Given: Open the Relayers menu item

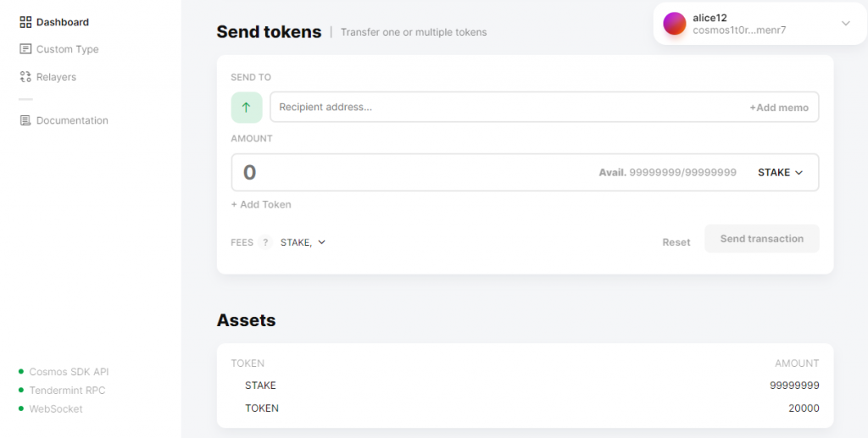Looking at the screenshot, I should pos(56,77).
